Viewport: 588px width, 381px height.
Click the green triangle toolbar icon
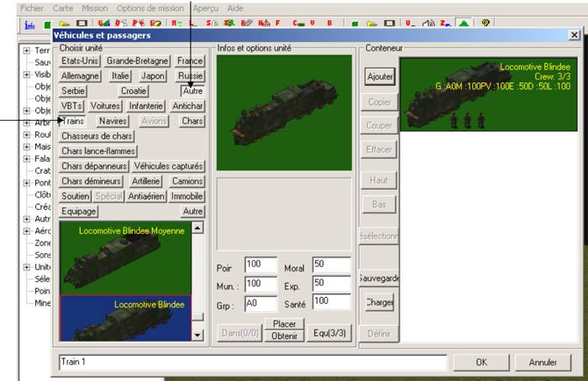465,23
